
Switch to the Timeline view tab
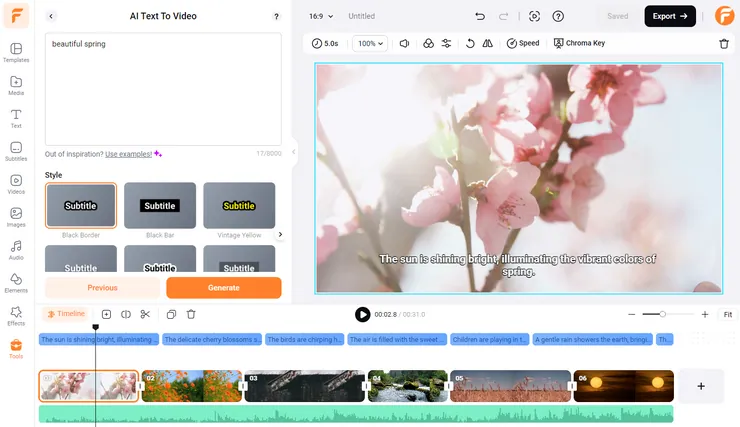coord(66,314)
